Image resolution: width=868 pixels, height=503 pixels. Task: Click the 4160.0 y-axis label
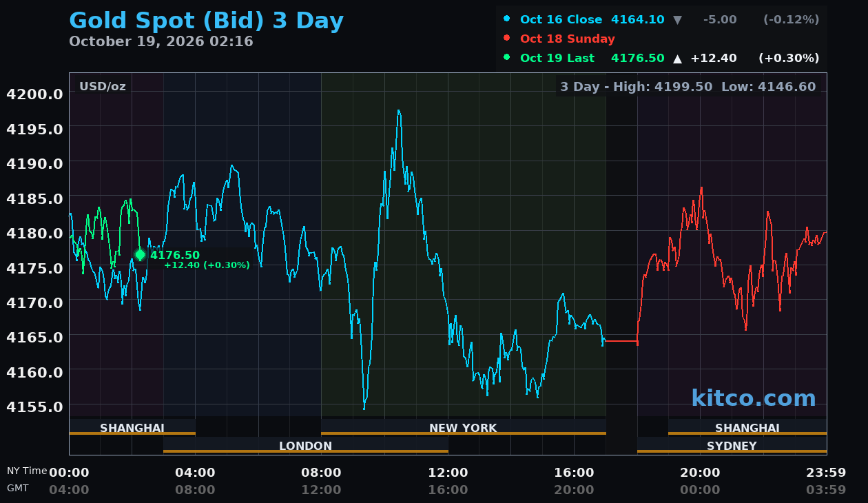tap(34, 372)
